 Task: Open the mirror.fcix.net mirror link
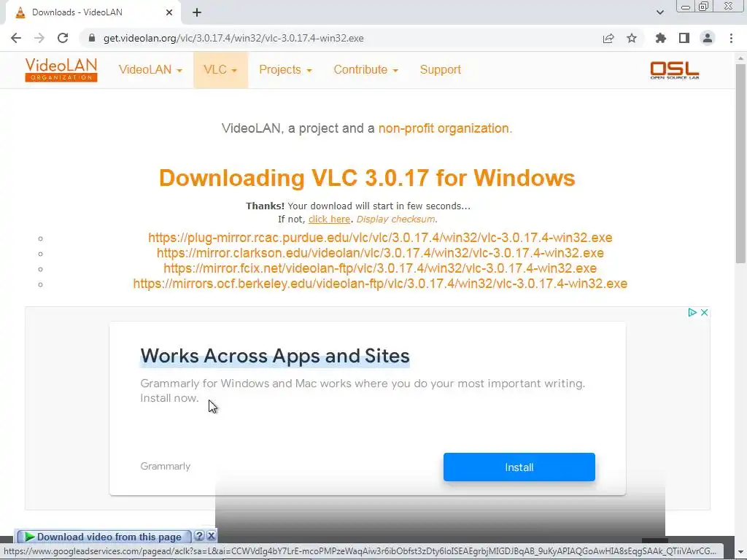pos(380,268)
